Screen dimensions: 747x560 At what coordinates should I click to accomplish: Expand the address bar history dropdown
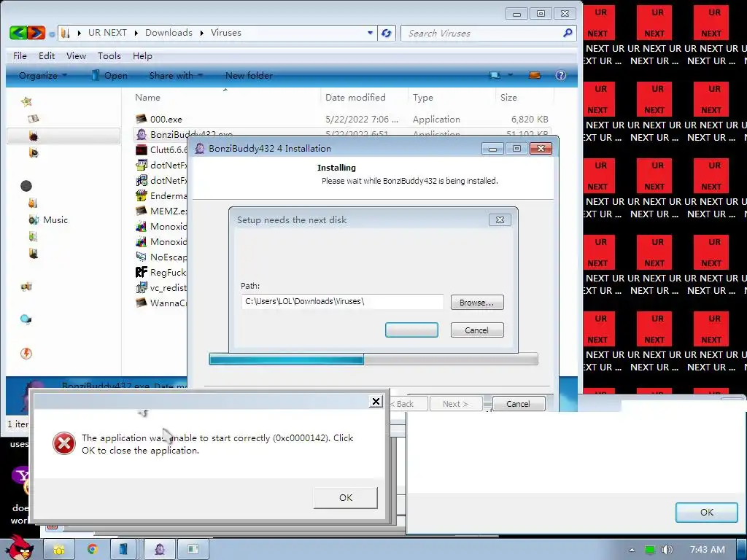click(x=370, y=33)
